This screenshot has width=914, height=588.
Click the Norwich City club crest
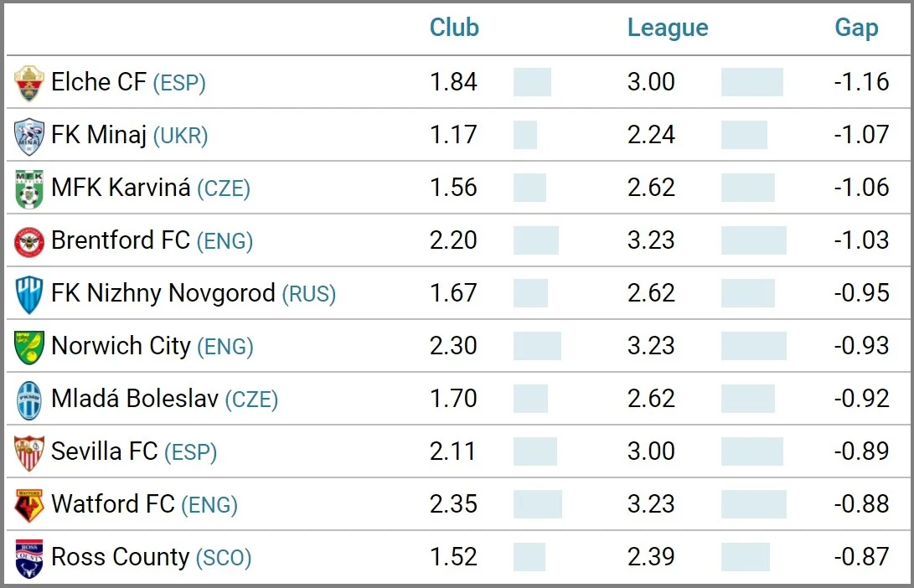[29, 347]
